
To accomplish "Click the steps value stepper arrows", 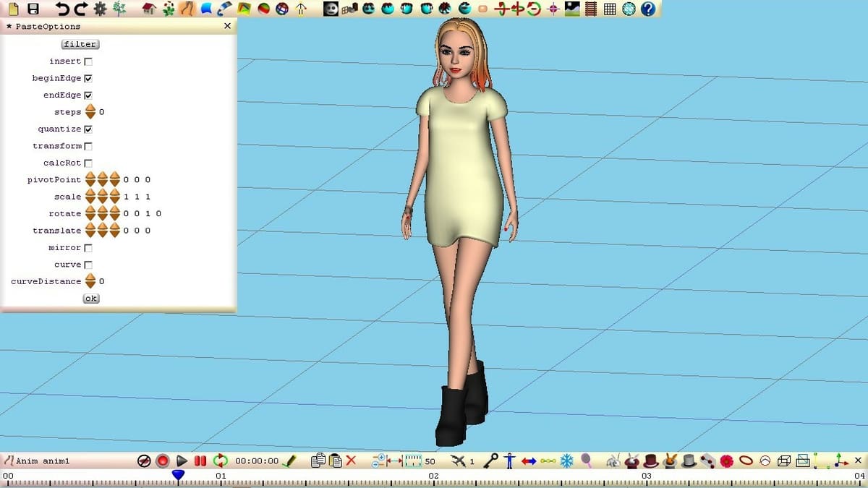I will (x=90, y=112).
